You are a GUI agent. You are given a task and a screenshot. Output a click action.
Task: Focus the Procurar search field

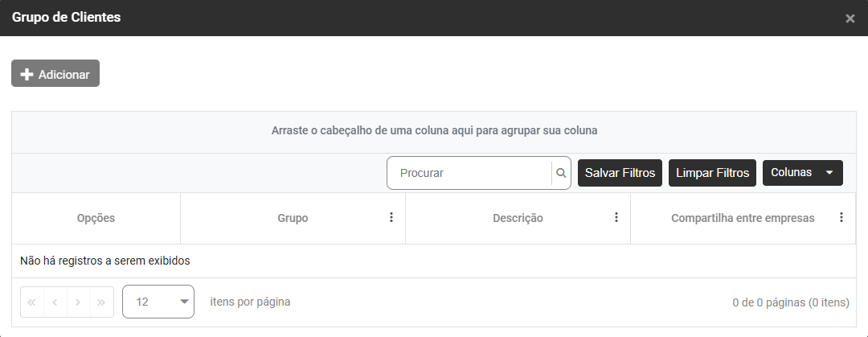(470, 173)
